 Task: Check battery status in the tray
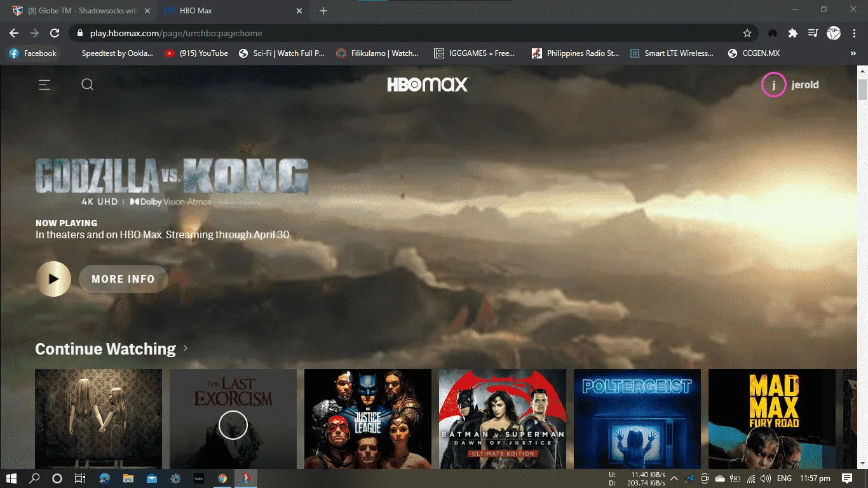735,478
